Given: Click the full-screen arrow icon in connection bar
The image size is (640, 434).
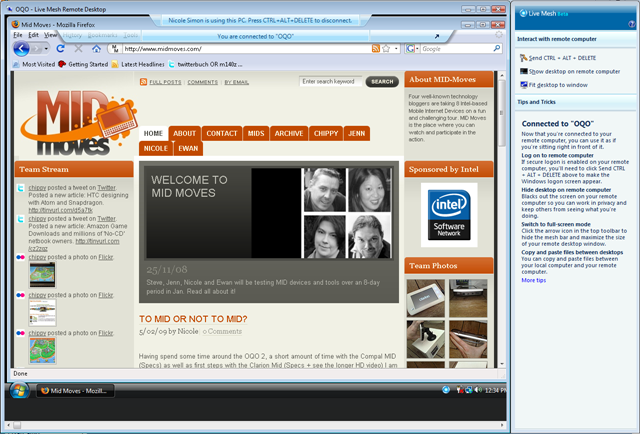Looking at the screenshot, I should click(437, 36).
